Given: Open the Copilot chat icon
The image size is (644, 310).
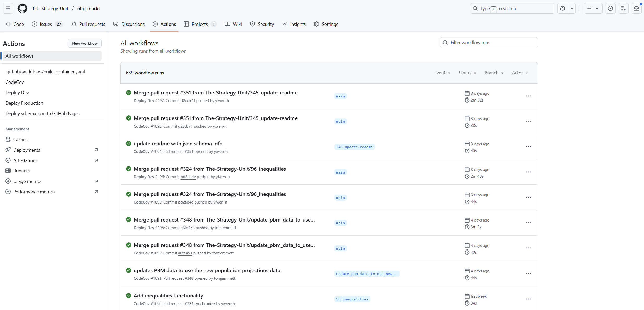Looking at the screenshot, I should [563, 8].
